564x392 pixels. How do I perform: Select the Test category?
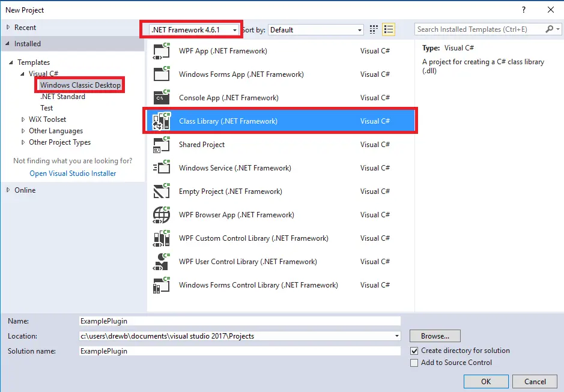(46, 108)
